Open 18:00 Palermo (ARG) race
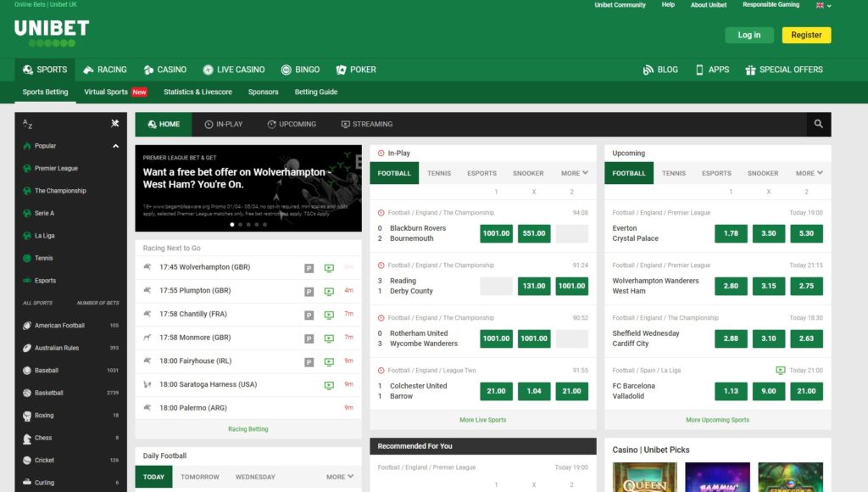 [x=248, y=408]
